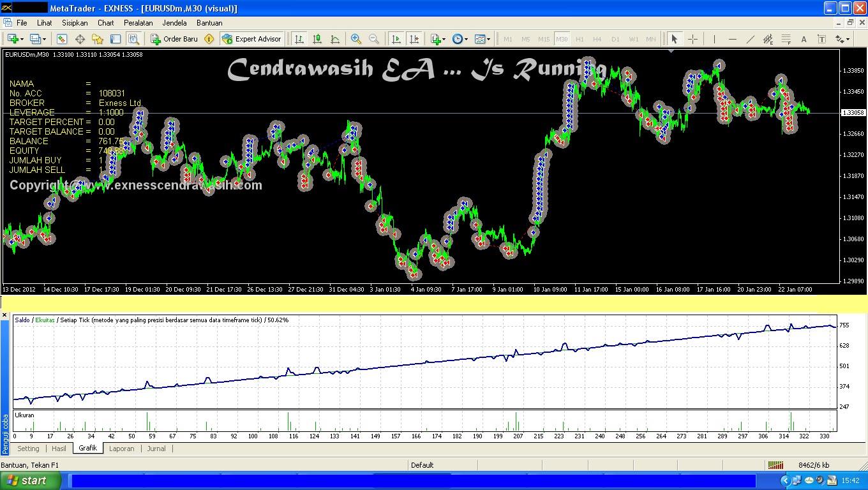This screenshot has height=490, width=868.
Task: Expand the new chart dropdown arrow
Action: (22, 39)
